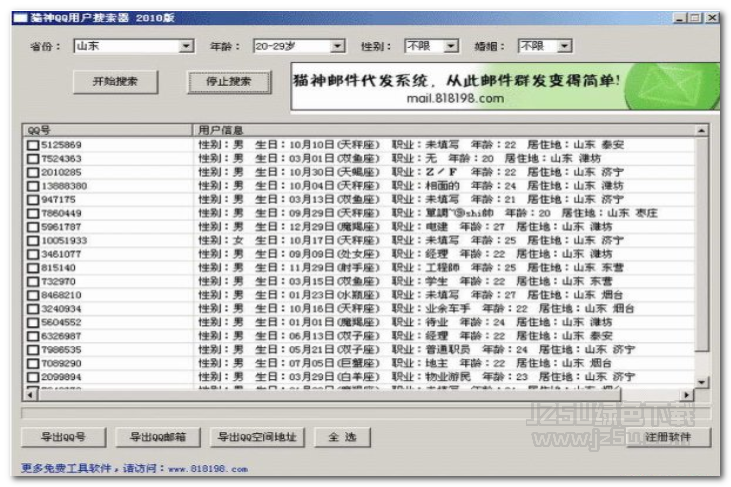Tick the checkbox for QQ 732970
Screen dimensions: 731x487
[x=33, y=282]
